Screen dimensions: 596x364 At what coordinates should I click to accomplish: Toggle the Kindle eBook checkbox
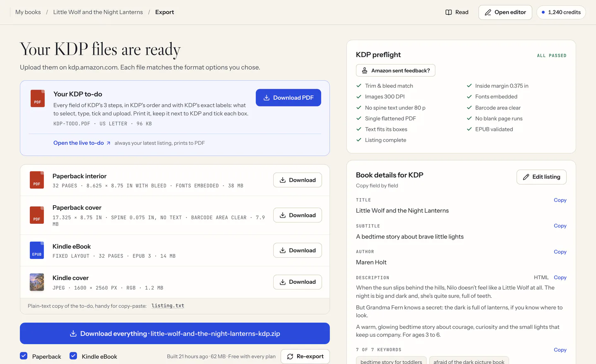pos(73,356)
